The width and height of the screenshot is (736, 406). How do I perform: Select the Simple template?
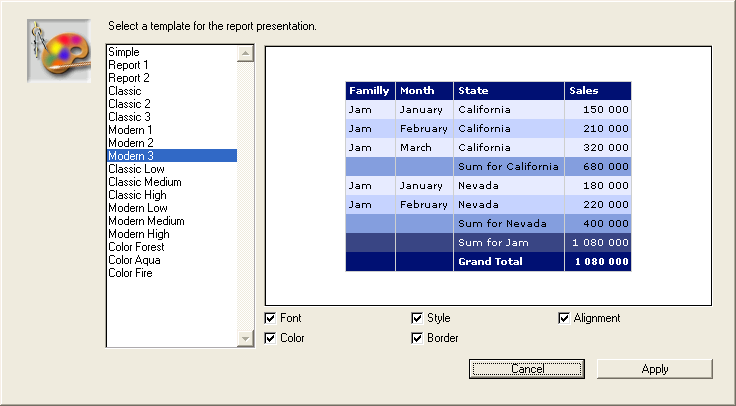point(124,52)
